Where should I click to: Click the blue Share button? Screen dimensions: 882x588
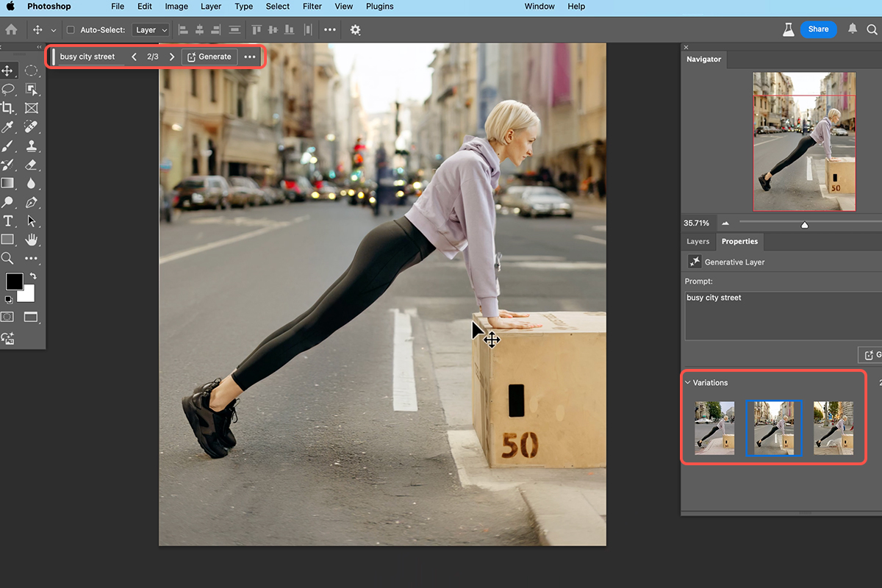818,29
